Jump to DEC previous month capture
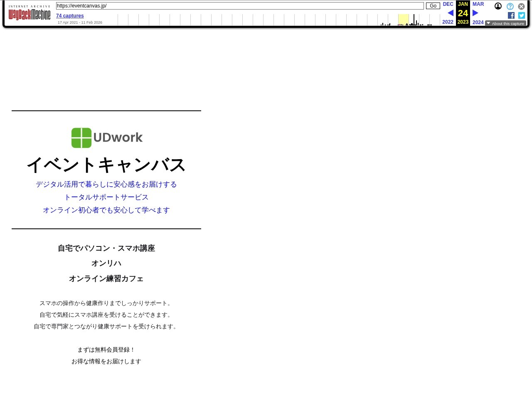The height and width of the screenshot is (399, 532). coord(448,4)
